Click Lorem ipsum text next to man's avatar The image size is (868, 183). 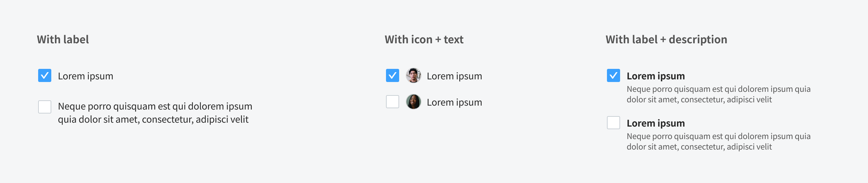click(454, 76)
